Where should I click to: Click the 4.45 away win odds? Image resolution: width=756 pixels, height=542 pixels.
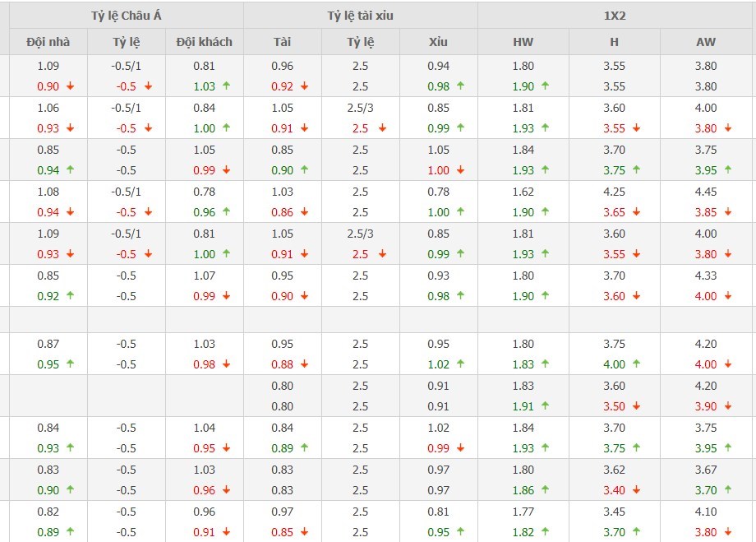(706, 192)
